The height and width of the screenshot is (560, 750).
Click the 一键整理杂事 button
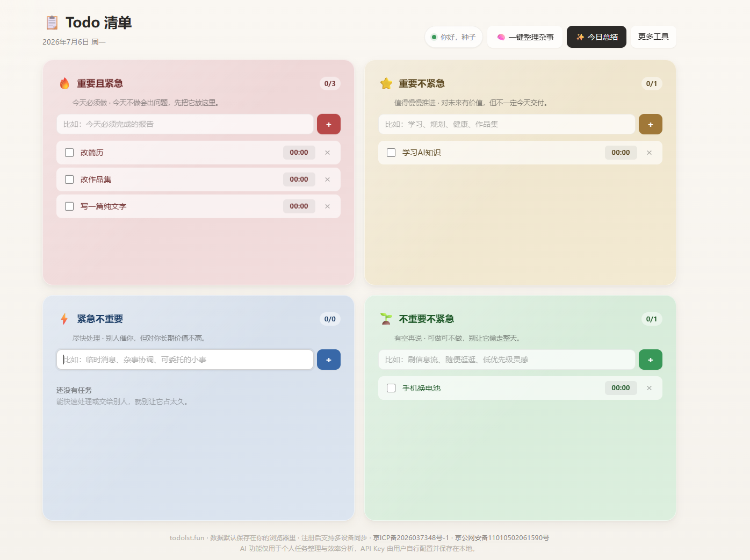525,37
